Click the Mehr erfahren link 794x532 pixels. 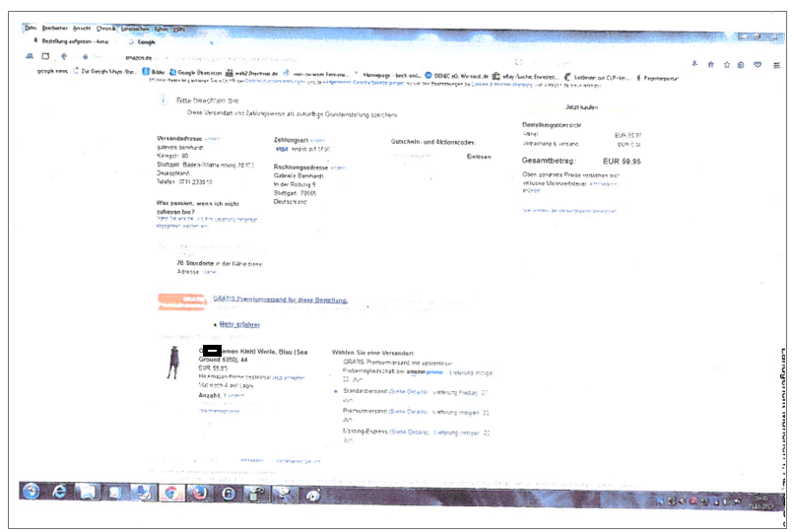tap(239, 324)
